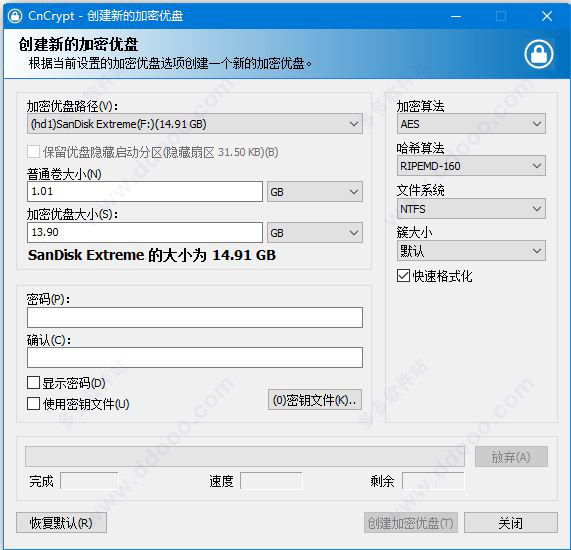Click the 加密优盘大小 field showing 13.90
Image resolution: width=571 pixels, height=550 pixels.
coord(145,232)
